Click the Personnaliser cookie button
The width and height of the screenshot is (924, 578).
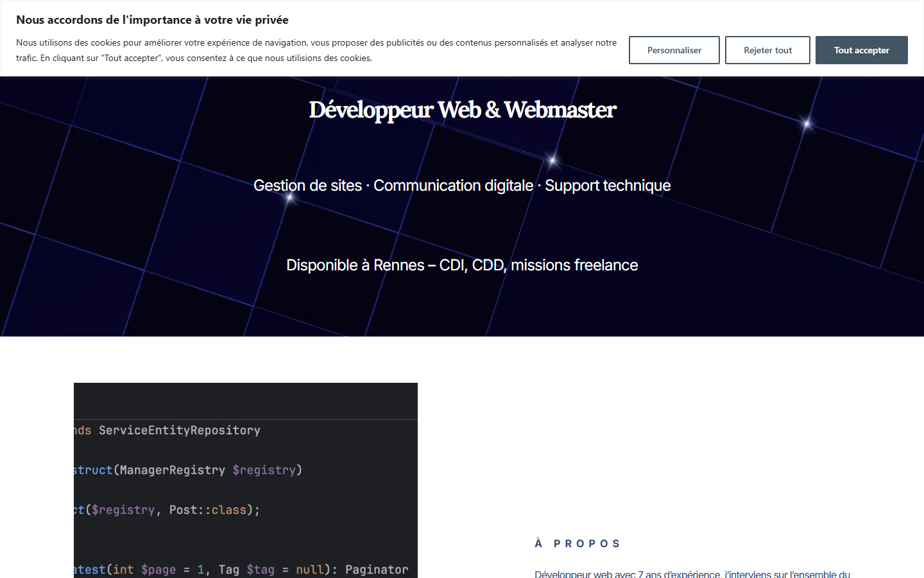(674, 50)
